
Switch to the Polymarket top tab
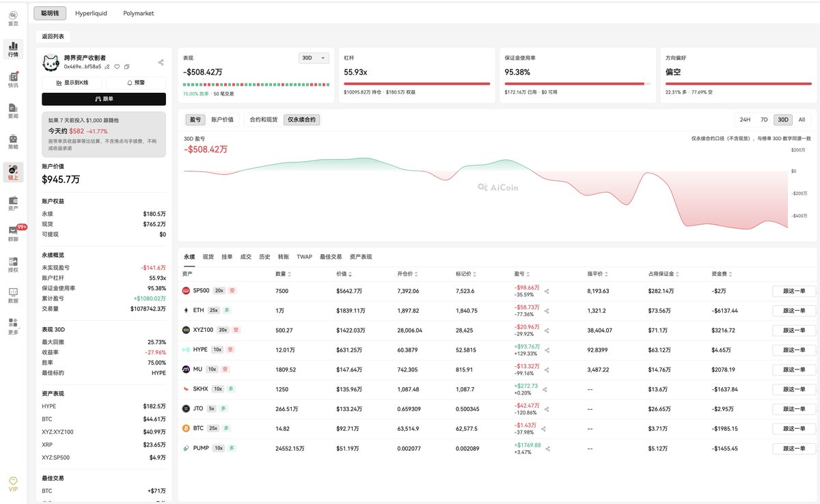click(x=139, y=13)
